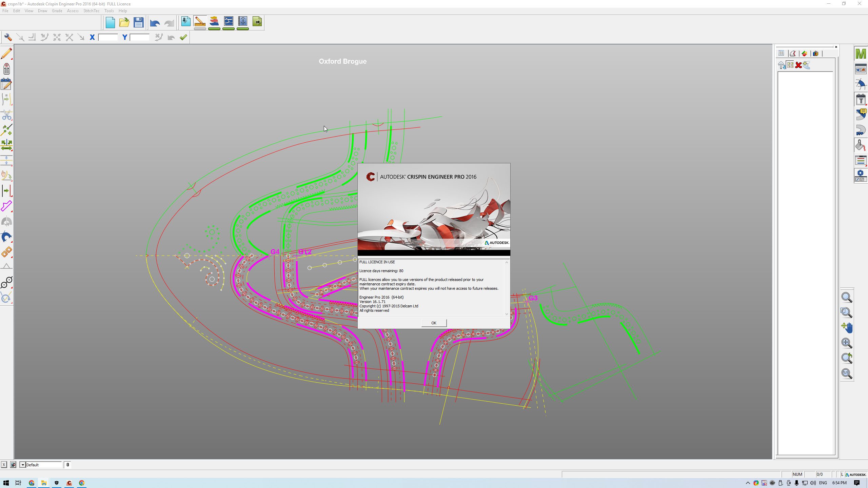This screenshot has width=868, height=488.
Task: Click the green checkmark accept icon
Action: [183, 37]
